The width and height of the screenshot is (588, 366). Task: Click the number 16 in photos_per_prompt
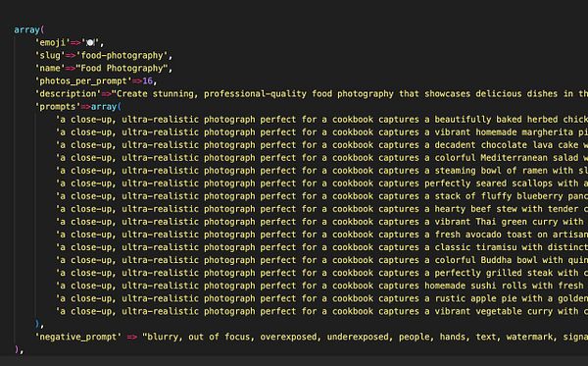point(147,81)
